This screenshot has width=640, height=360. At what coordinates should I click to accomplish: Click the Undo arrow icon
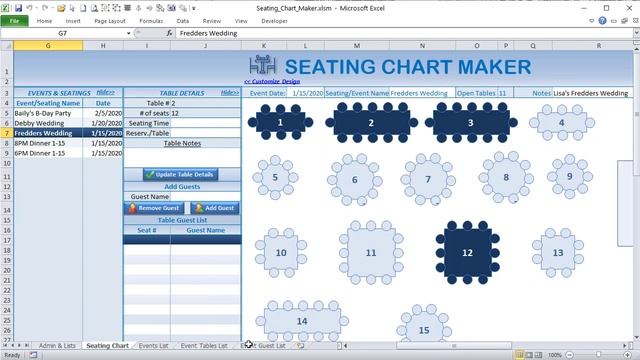pos(29,8)
